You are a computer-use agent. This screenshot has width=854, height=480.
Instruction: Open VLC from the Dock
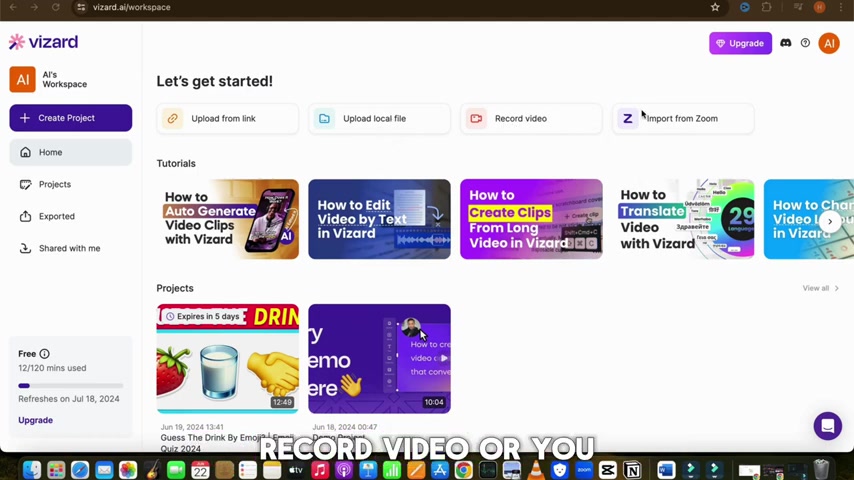[535, 470]
